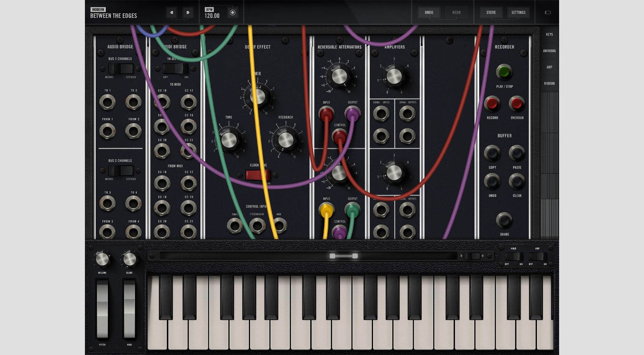Open the SETTINGS panel

coord(518,13)
